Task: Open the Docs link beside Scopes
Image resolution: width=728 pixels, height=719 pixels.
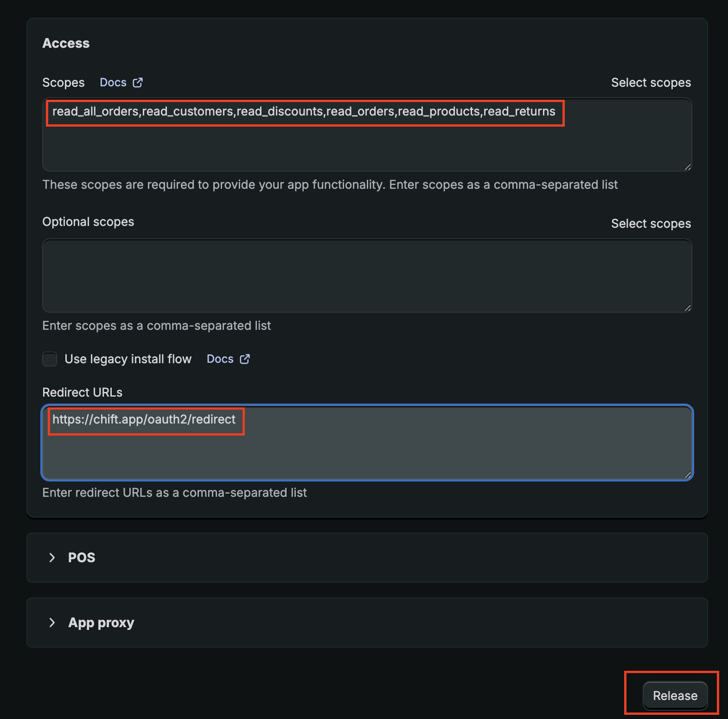Action: [x=113, y=83]
